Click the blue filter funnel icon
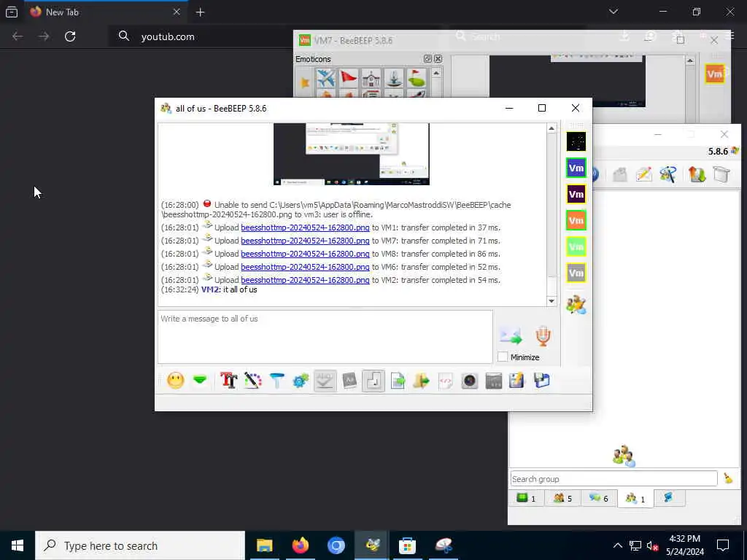Screen dimensions: 747x560 276,381
